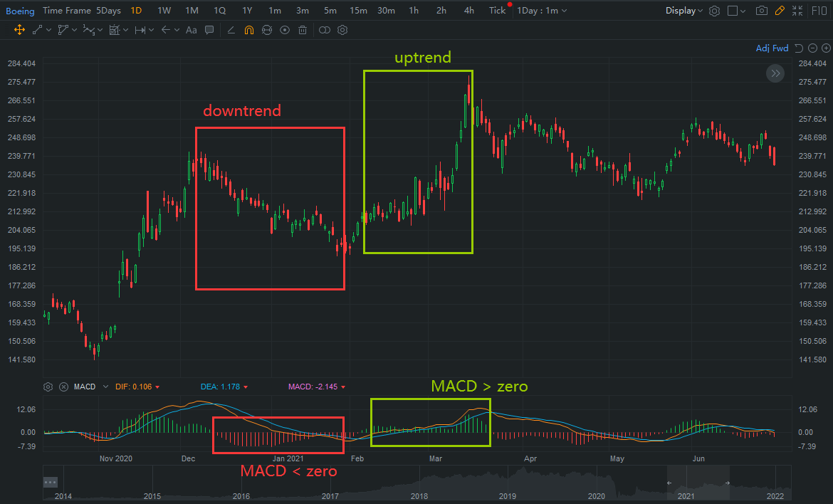Click the Boeing ticker label
This screenshot has height=504, width=833.
click(20, 11)
